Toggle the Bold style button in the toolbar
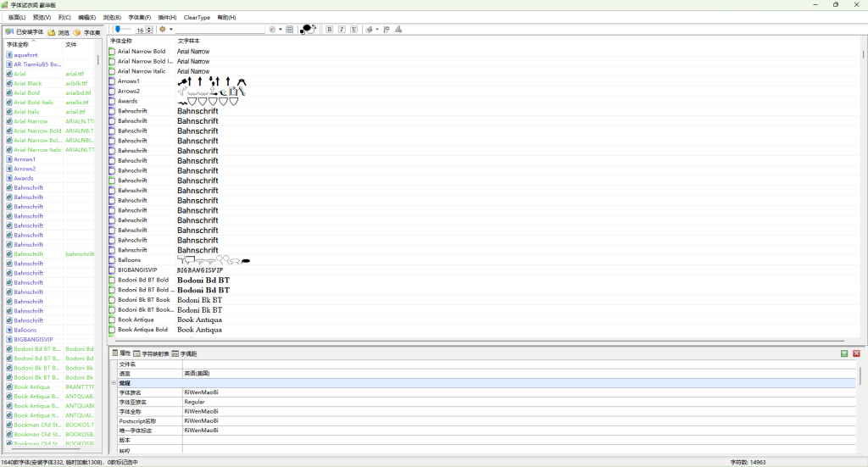Image resolution: width=868 pixels, height=467 pixels. pyautogui.click(x=330, y=29)
